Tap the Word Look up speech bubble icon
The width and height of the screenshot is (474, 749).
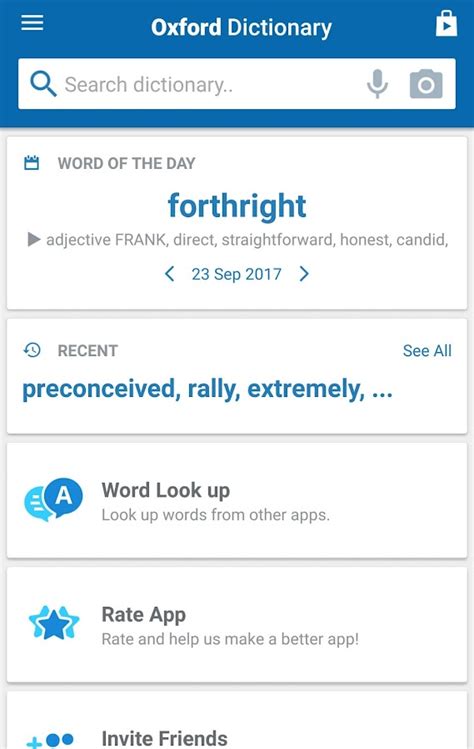pyautogui.click(x=53, y=499)
